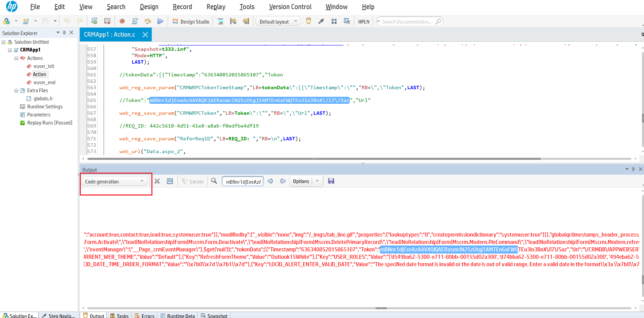Switch to the Errors tab
This screenshot has width=644, height=318.
tap(145, 316)
